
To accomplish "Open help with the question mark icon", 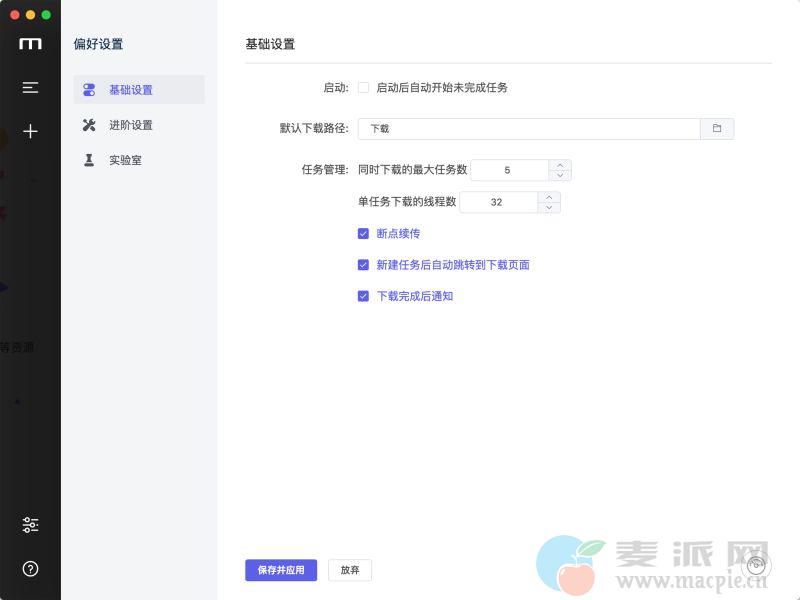I will pyautogui.click(x=30, y=569).
